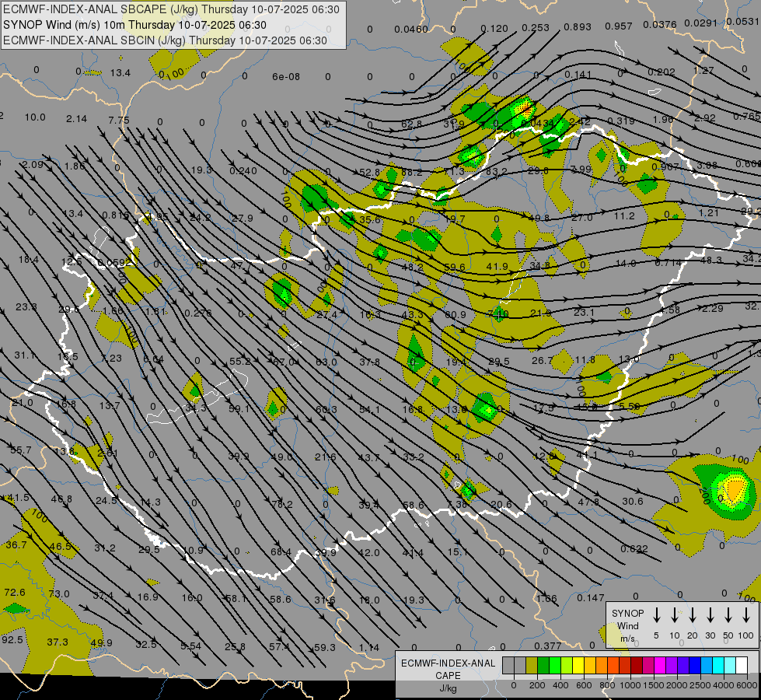Viewport: 761px width, 700px height.
Task: Click the J/kg unit label in the legend
Action: click(x=448, y=688)
